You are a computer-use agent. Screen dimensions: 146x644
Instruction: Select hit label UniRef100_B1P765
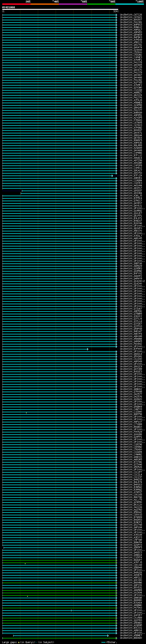point(131,83)
